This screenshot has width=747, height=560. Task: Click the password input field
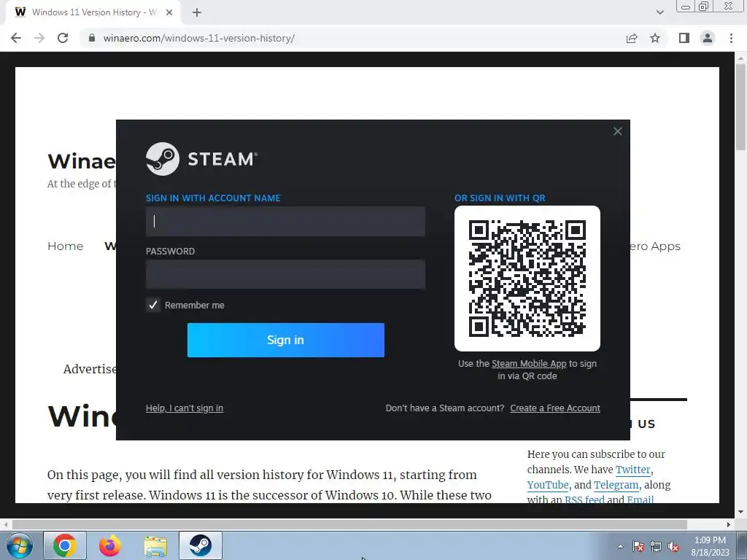click(x=285, y=274)
